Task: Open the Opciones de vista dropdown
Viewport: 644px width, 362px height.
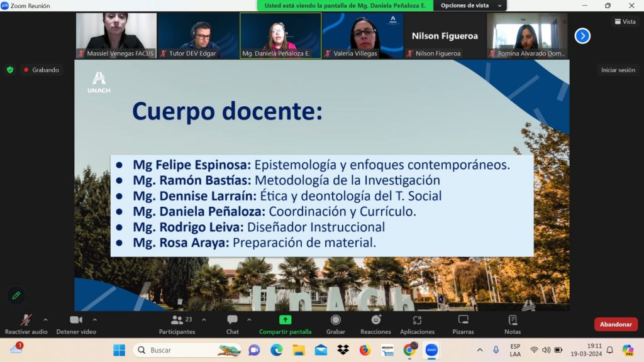Action: 471,6
